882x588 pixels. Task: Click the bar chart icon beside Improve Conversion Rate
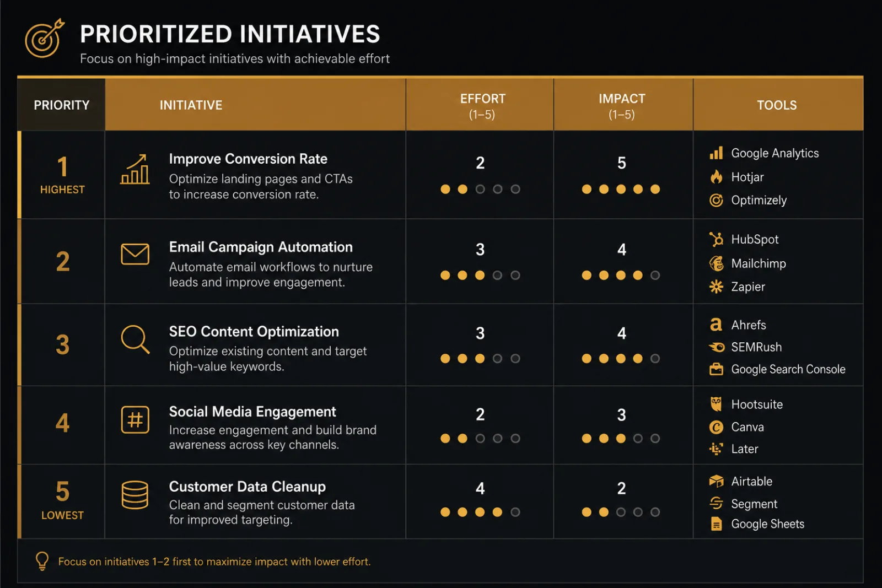tap(135, 169)
